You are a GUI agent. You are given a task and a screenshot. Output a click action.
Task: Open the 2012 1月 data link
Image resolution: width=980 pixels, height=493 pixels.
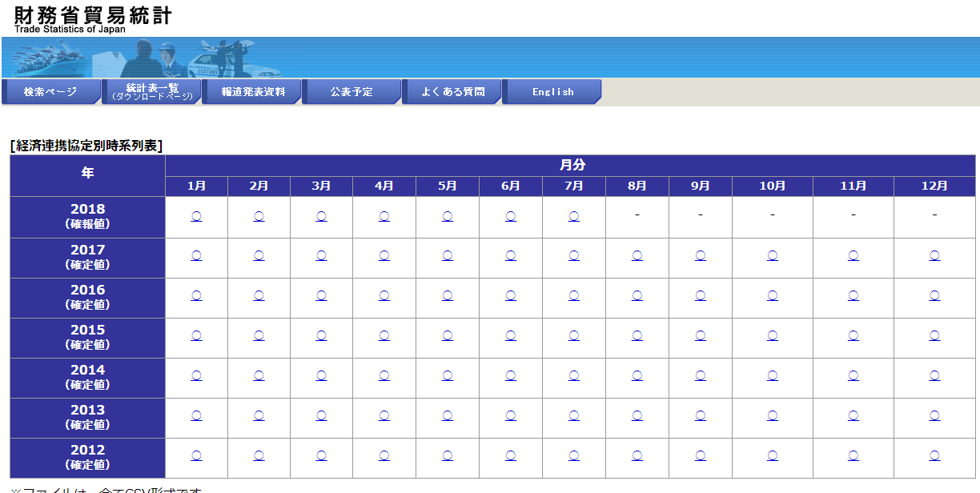(x=196, y=456)
